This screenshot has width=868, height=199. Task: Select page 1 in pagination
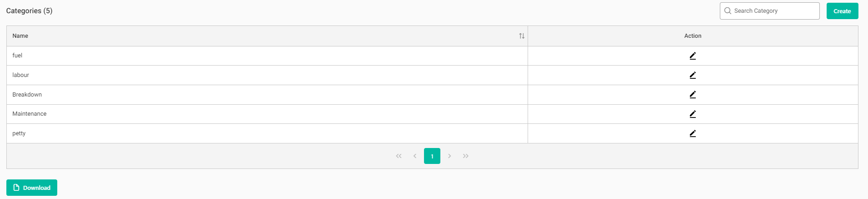coord(432,156)
